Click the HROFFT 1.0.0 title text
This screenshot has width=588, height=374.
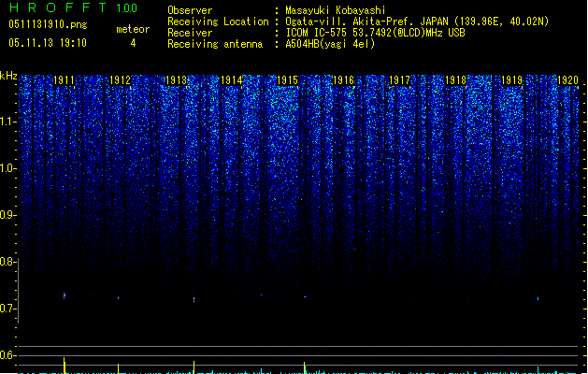[73, 7]
